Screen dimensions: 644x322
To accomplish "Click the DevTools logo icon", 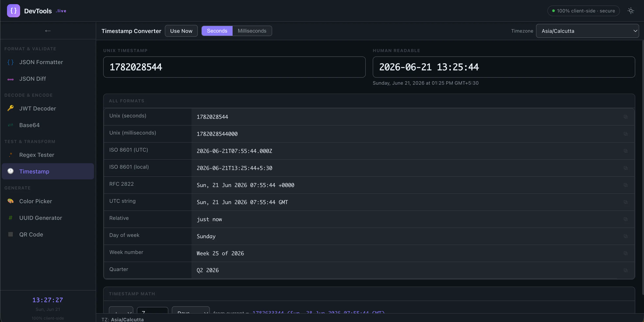I will point(14,11).
